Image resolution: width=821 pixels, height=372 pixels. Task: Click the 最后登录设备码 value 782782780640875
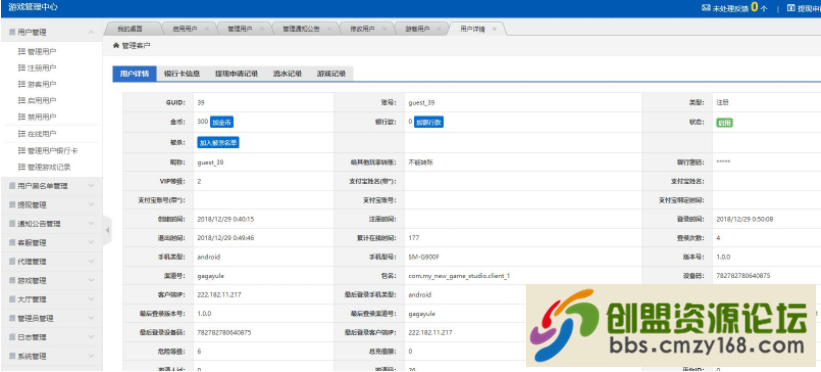tap(224, 332)
